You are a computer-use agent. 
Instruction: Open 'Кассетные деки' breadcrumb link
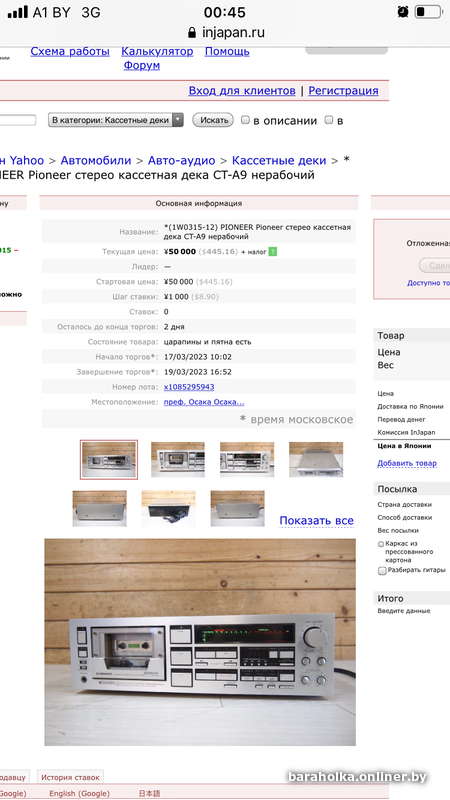(279, 161)
